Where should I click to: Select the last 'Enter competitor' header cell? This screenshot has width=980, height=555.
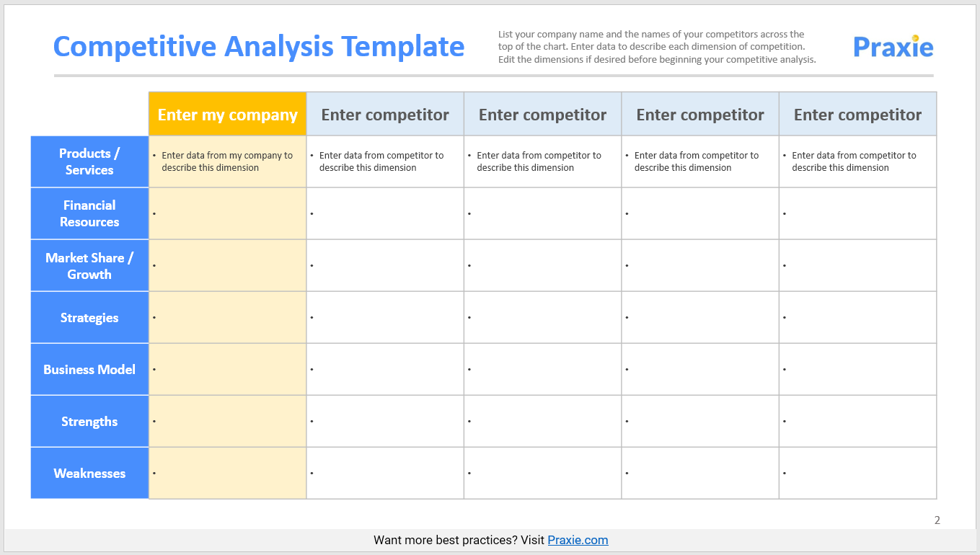[857, 115]
